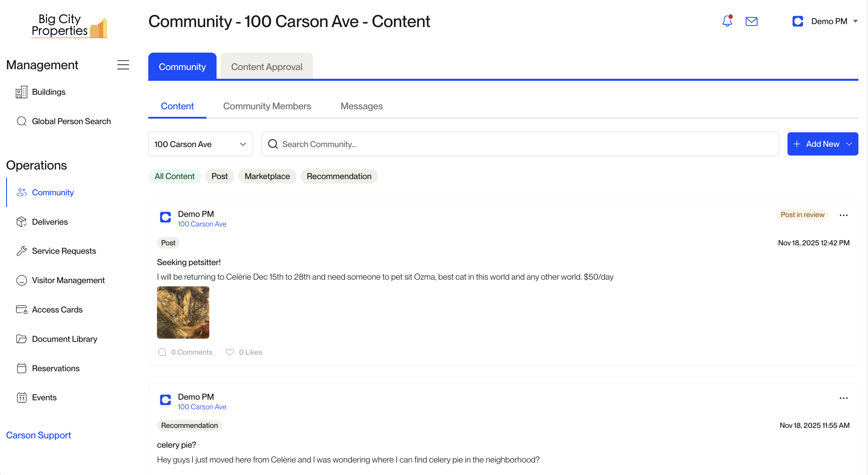Image resolution: width=868 pixels, height=475 pixels.
Task: Open the notifications bell
Action: tap(727, 21)
